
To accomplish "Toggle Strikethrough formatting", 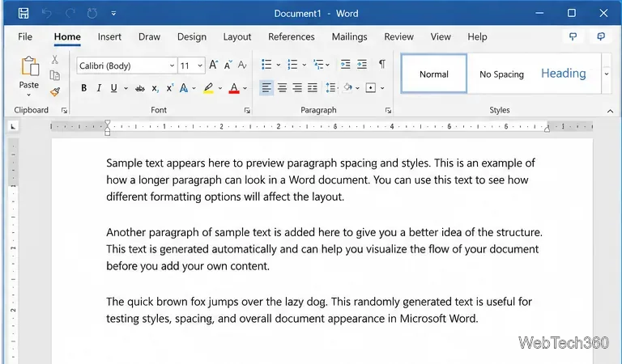I will point(139,88).
